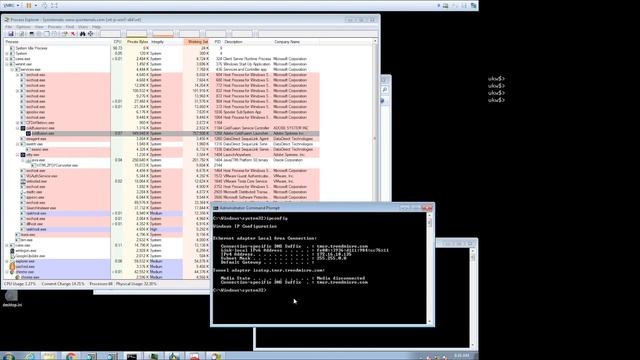Select the System Idle Process row
The width and height of the screenshot is (640, 360).
[x=161, y=48]
